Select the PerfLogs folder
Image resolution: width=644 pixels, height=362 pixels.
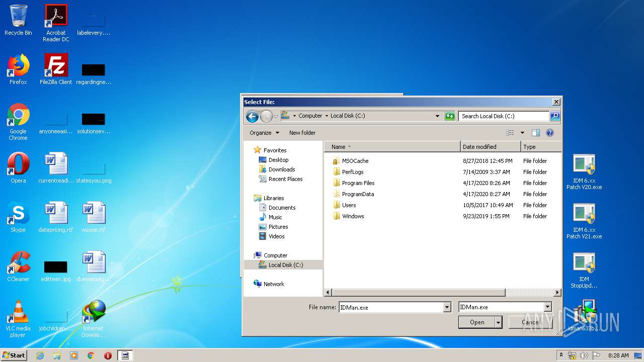click(352, 172)
